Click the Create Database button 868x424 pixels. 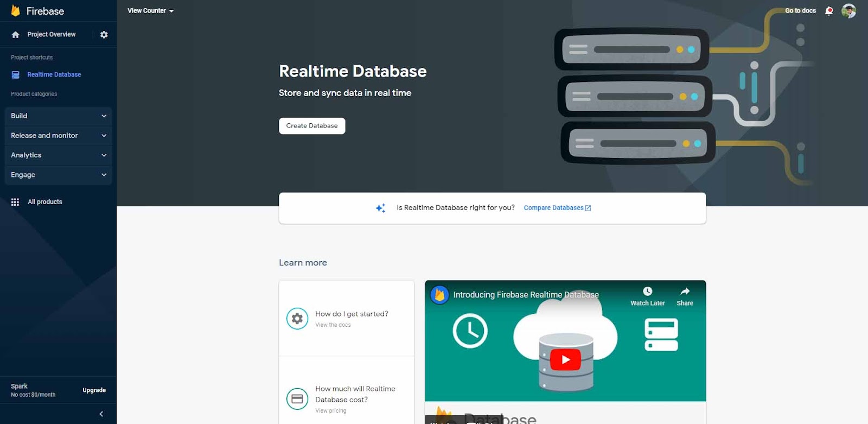click(312, 126)
